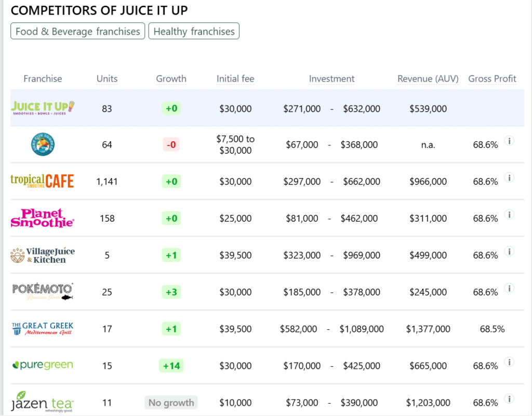
Task: Select the $245,000 revenue value
Action: click(x=428, y=292)
